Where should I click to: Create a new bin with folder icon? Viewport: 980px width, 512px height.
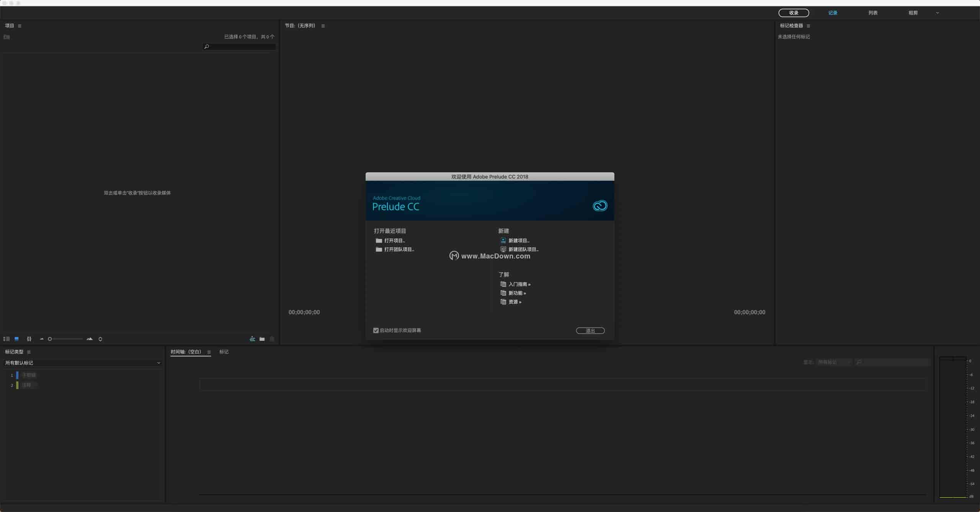[262, 339]
